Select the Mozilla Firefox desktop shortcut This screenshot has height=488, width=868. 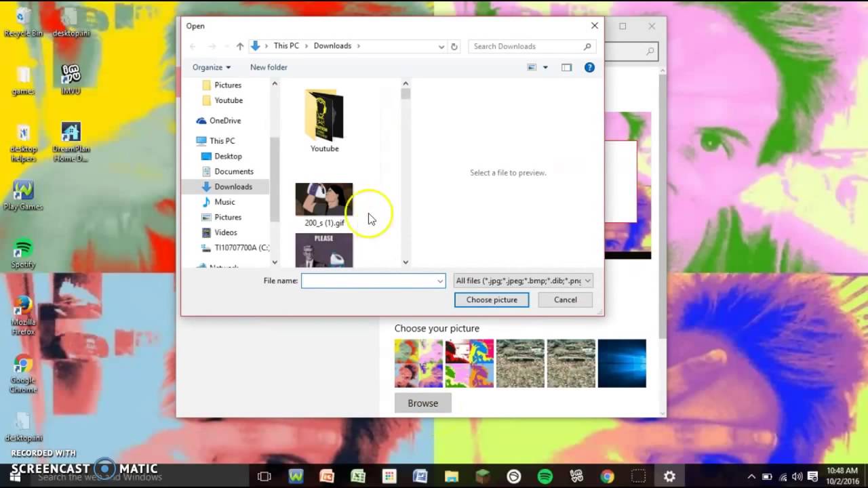coord(23,316)
